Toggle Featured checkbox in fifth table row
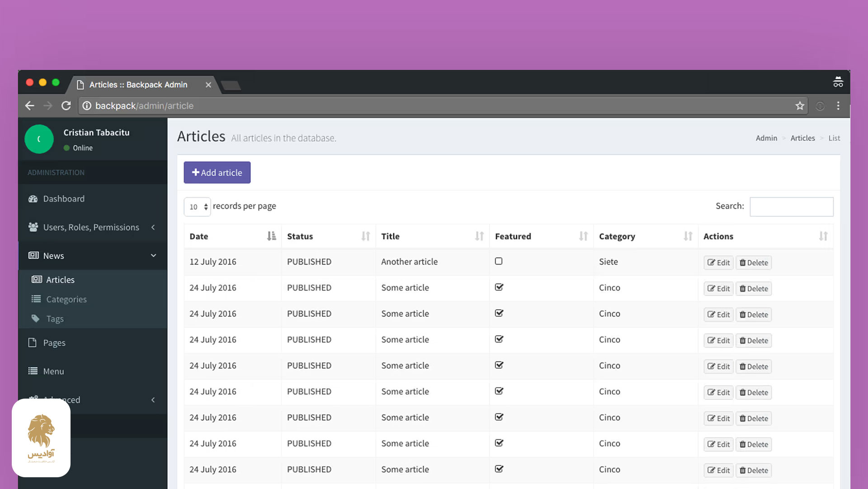This screenshot has height=489, width=868. tap(499, 365)
